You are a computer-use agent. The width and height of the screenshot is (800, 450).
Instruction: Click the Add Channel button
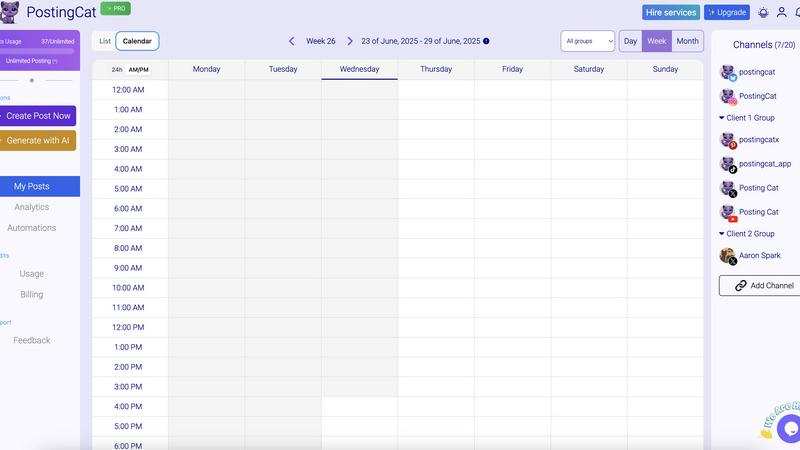[761, 286]
